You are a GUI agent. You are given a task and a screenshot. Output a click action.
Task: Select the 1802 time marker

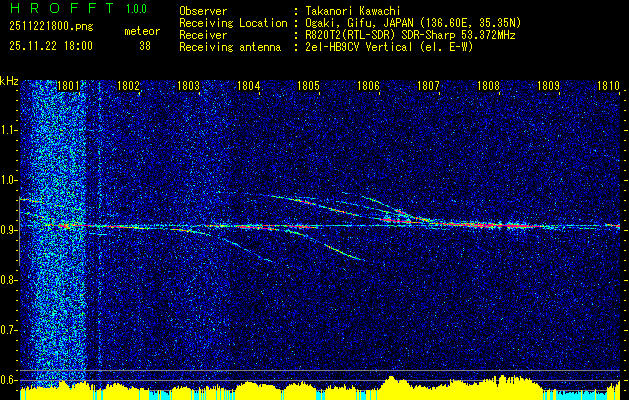128,85
